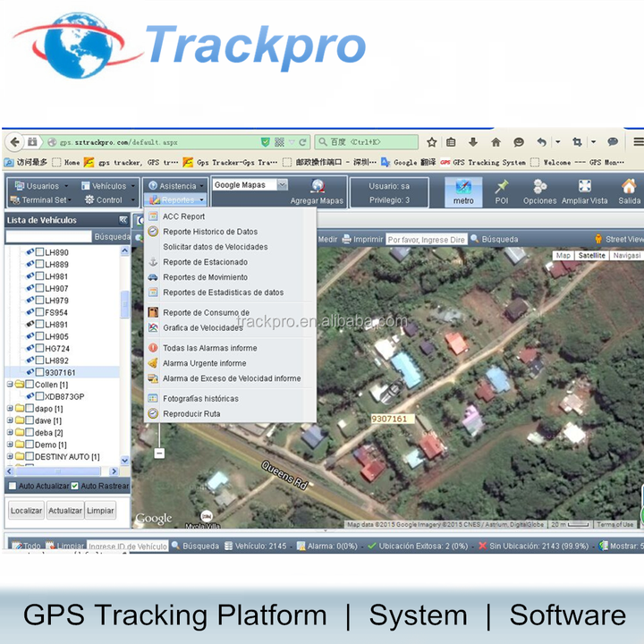This screenshot has width=644, height=644.
Task: Click the Salida house icon
Action: [629, 186]
